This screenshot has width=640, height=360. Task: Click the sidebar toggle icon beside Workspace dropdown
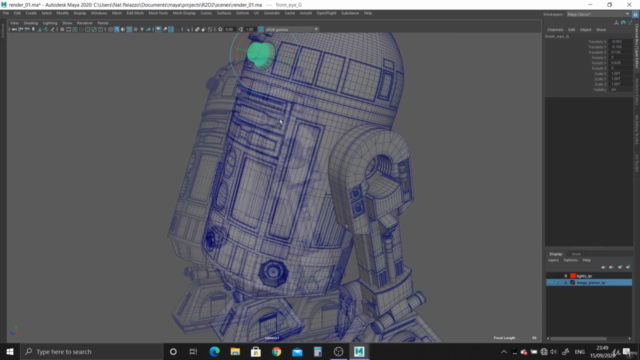tap(635, 14)
